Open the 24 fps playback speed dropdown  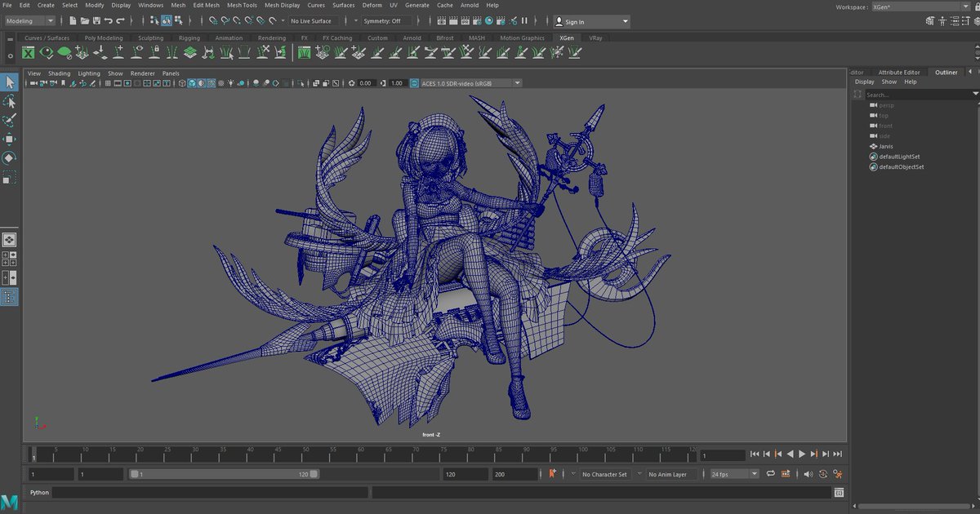(731, 473)
